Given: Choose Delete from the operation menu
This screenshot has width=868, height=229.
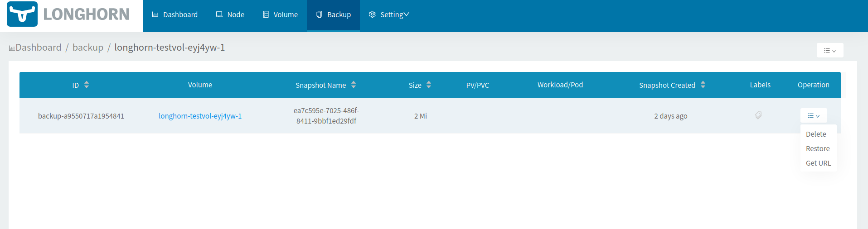Looking at the screenshot, I should tap(816, 134).
